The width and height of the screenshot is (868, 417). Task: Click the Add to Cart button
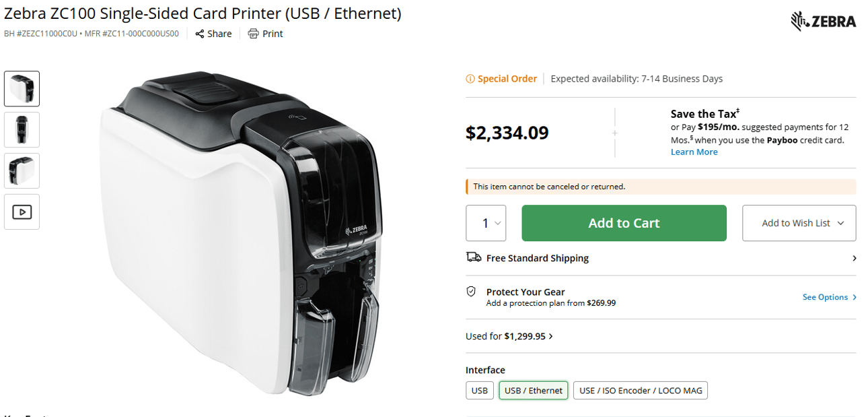[624, 223]
